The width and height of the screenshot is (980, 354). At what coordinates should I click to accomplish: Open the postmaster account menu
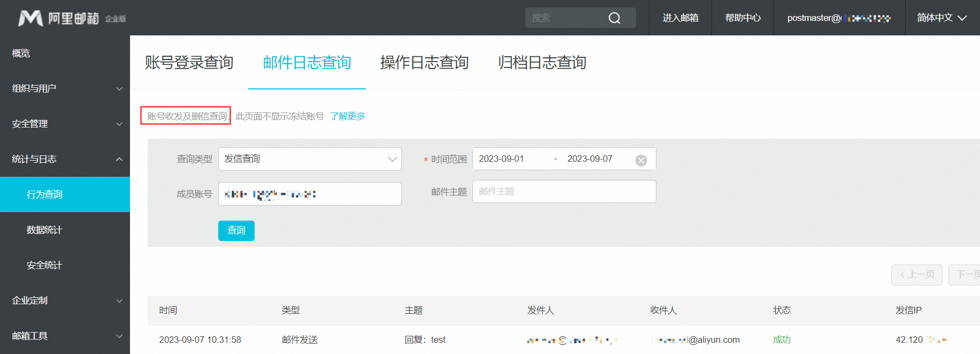(839, 18)
